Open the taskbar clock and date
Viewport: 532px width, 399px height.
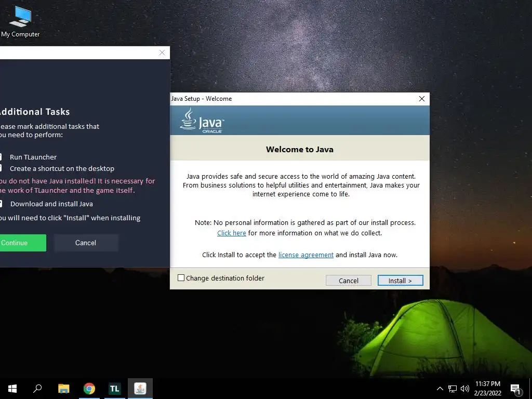click(487, 389)
